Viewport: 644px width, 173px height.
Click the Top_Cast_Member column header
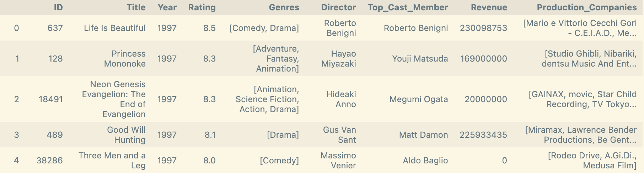(408, 7)
